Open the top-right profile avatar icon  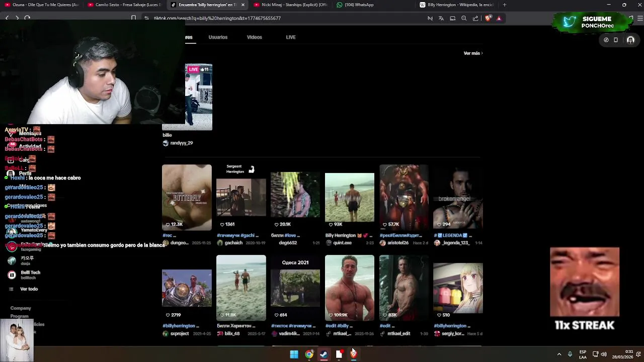[630, 40]
